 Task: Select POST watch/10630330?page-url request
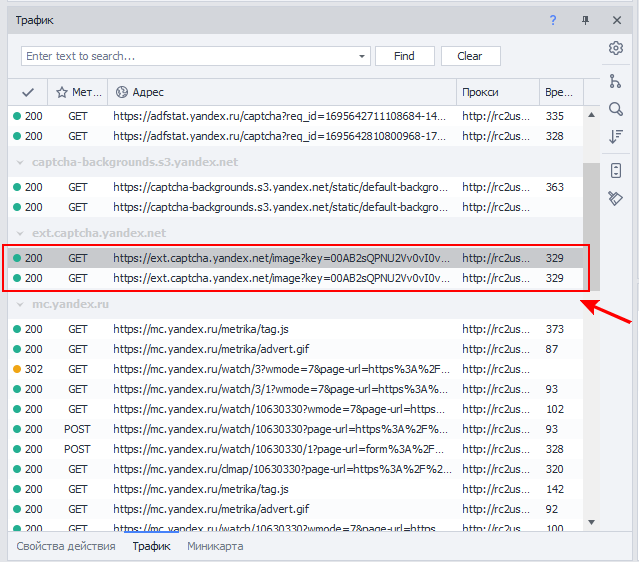click(x=295, y=429)
